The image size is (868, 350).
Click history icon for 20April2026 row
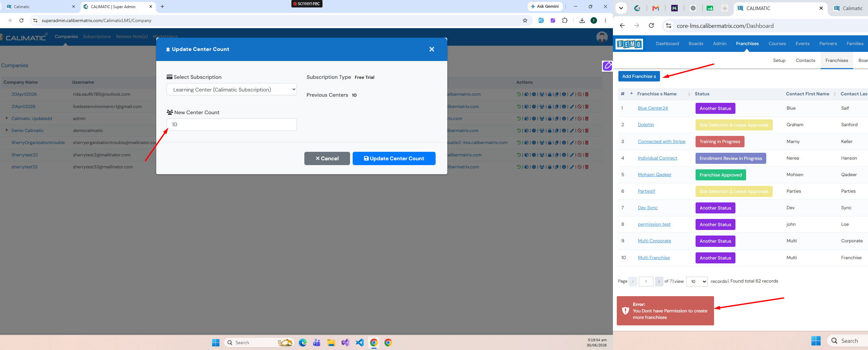[519, 94]
